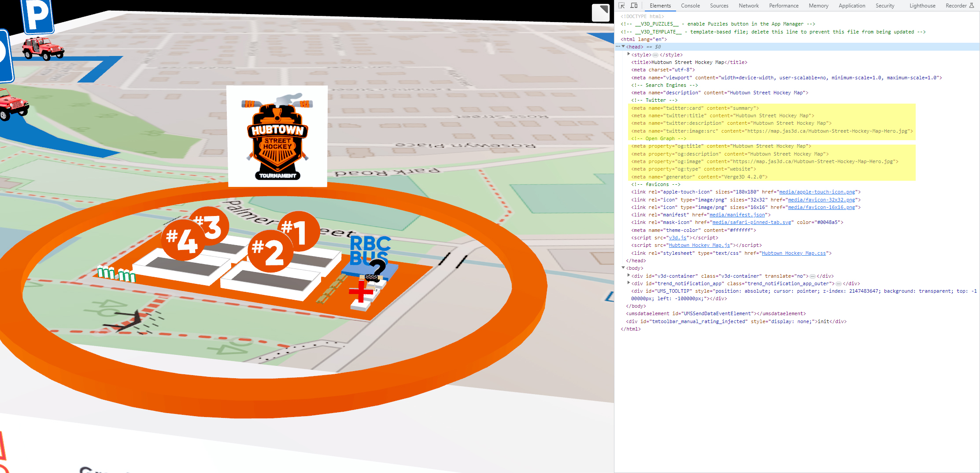The height and width of the screenshot is (473, 980).
Task: Select the meta viewport node
Action: [x=786, y=78]
